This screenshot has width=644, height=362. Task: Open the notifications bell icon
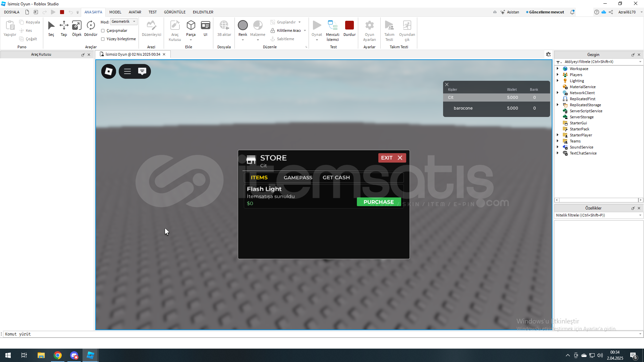tap(573, 12)
